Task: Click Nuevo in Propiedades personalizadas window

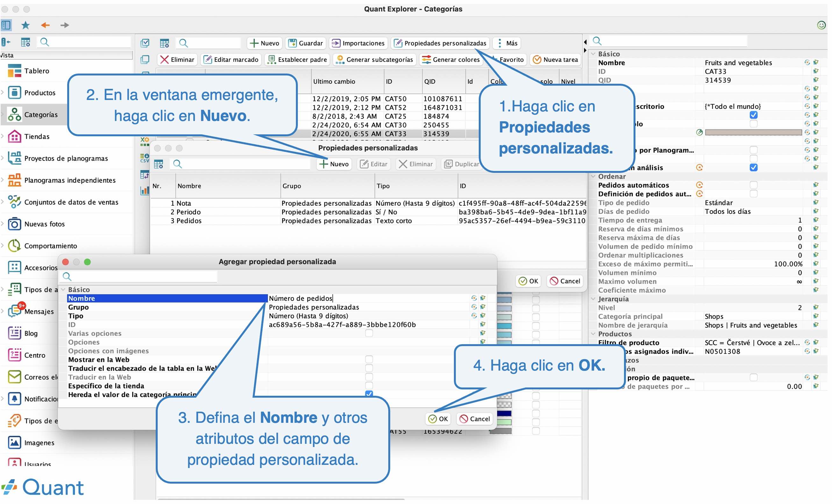Action: point(334,164)
